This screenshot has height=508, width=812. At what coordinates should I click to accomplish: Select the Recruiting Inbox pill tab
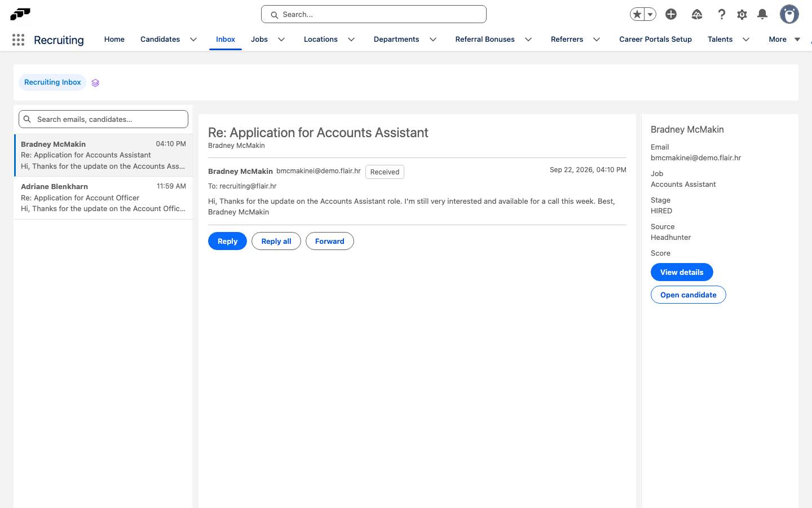tap(52, 82)
